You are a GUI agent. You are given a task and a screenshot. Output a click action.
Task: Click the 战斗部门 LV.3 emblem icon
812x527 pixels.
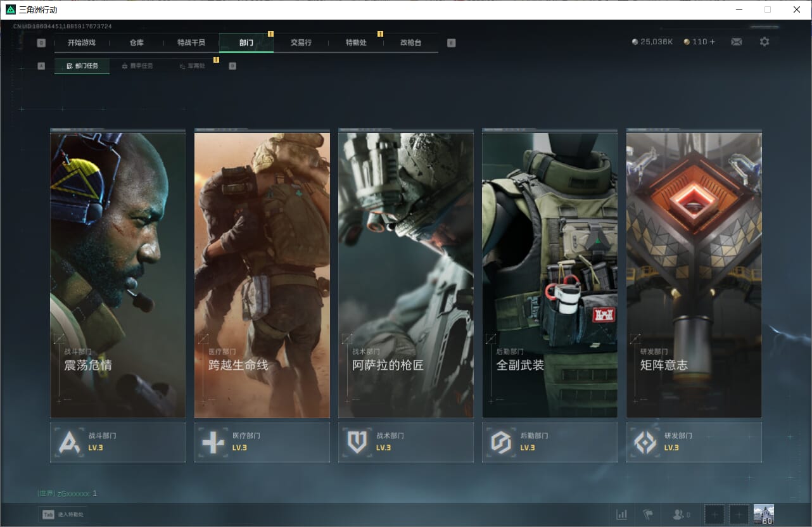69,442
